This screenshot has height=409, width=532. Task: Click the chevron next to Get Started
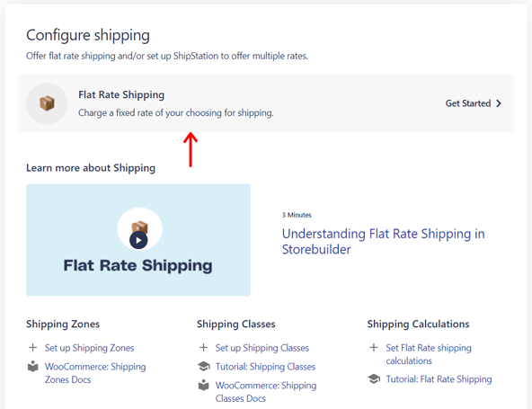[x=499, y=103]
